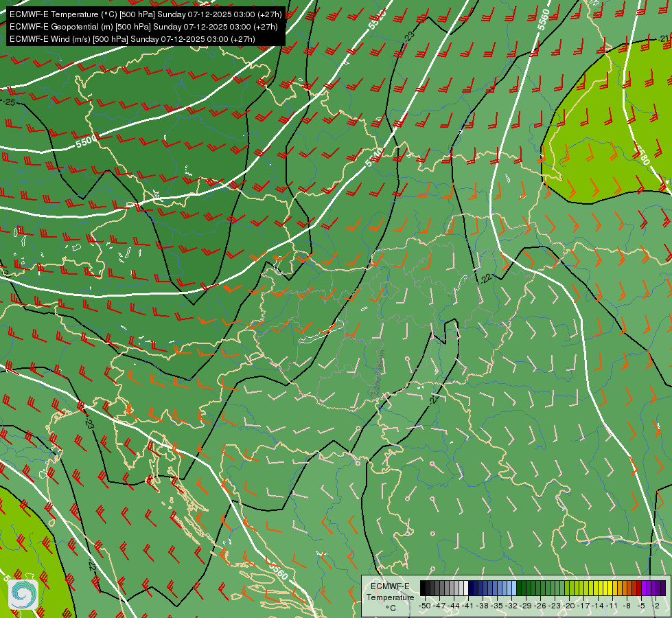Click the rightmost dark purple legend swatch
Viewport: 672px width, 618px height.
point(664,588)
